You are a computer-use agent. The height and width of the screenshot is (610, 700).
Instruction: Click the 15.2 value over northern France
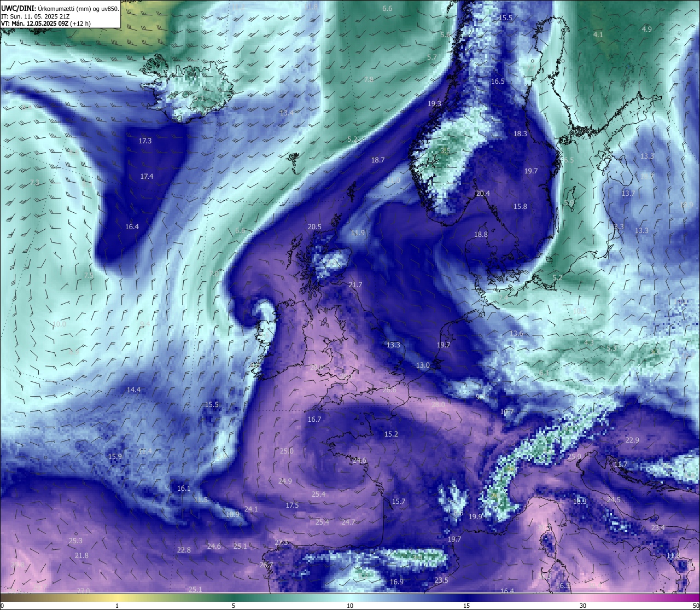click(x=391, y=434)
